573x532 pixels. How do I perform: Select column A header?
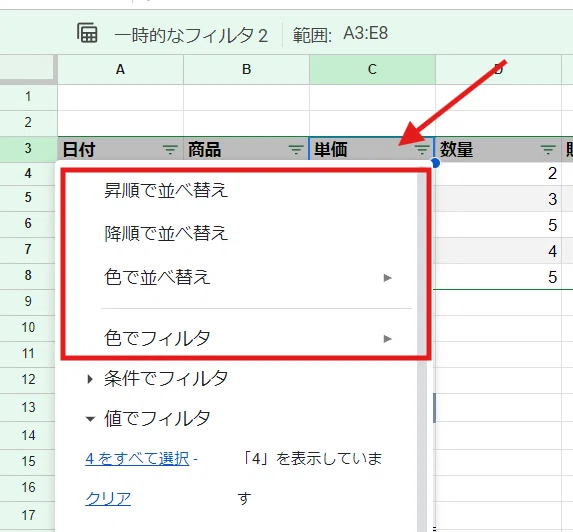(x=120, y=69)
